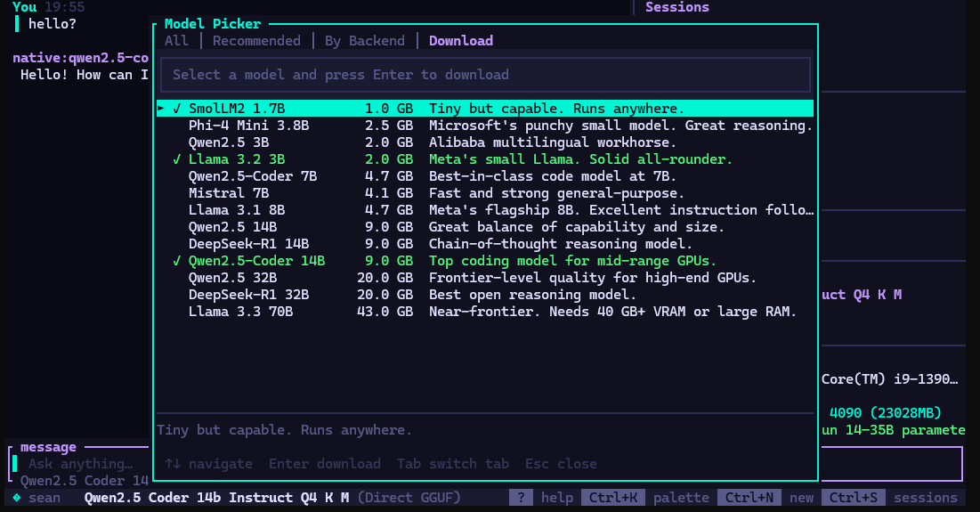The width and height of the screenshot is (980, 512).
Task: Click 'Best open reasoning model.' description
Action: 532,294
